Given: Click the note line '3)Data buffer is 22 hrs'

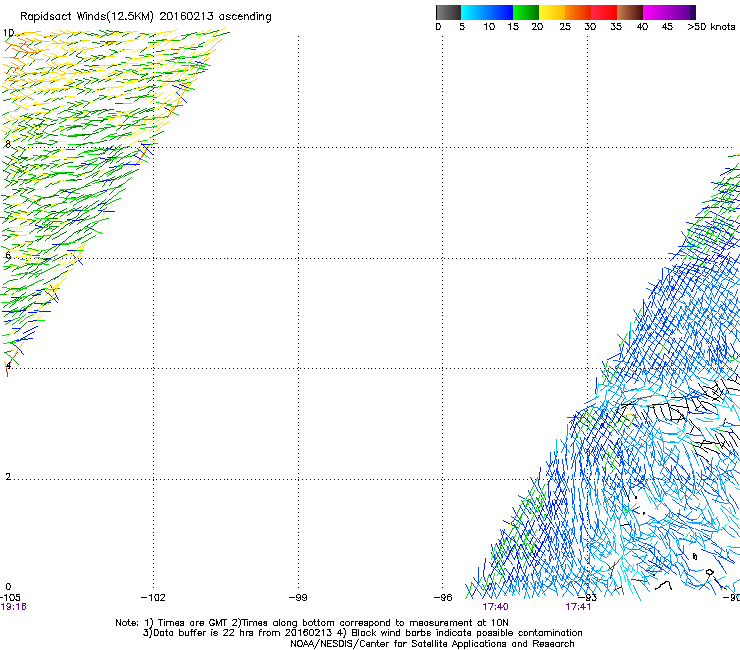Looking at the screenshot, I should click(362, 633).
